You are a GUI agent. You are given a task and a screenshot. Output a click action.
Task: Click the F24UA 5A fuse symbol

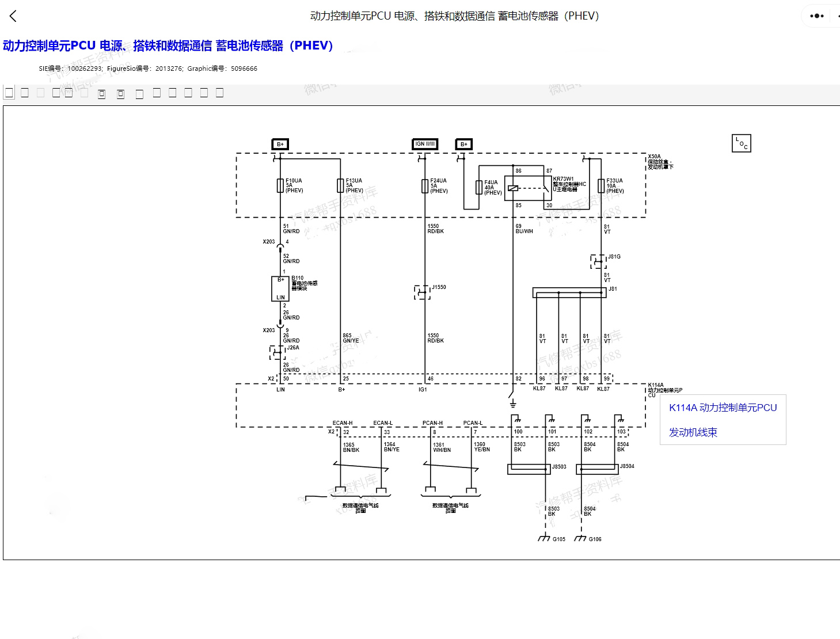(425, 186)
